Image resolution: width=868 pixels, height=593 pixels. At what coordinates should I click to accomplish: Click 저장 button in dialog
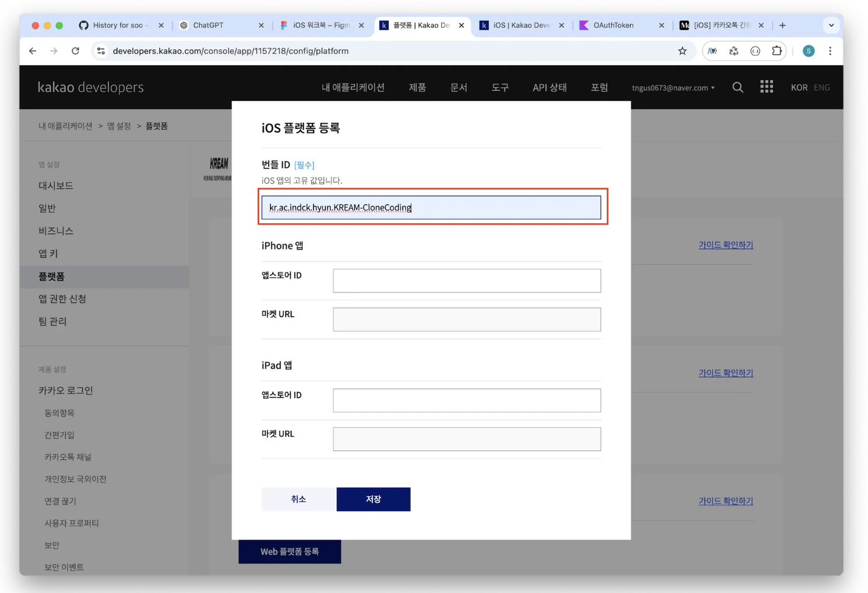[x=373, y=499]
